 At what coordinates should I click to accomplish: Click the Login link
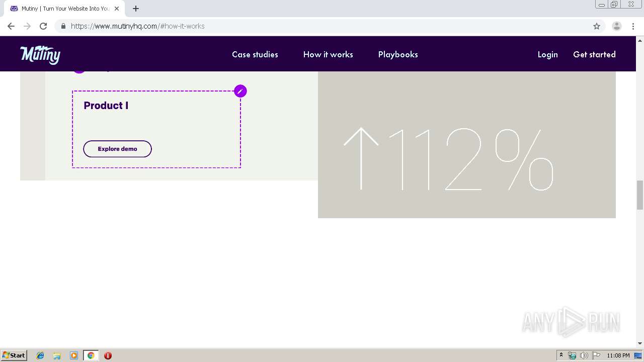pyautogui.click(x=547, y=54)
